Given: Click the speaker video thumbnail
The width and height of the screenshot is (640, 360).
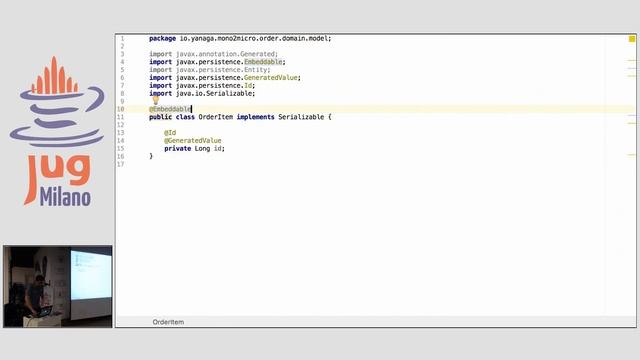Looking at the screenshot, I should (x=58, y=286).
